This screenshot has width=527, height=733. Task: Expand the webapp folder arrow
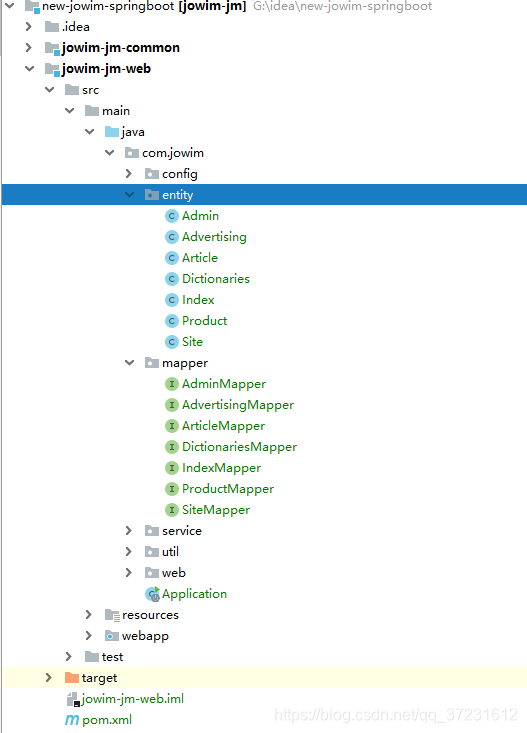point(89,636)
